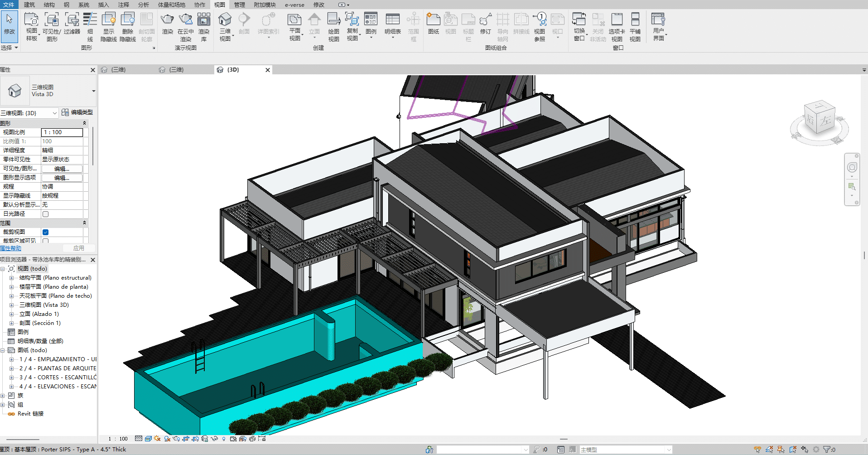Click the 图纸 (Sheet) tool
Viewport: 868px width, 455px height.
pos(434,24)
